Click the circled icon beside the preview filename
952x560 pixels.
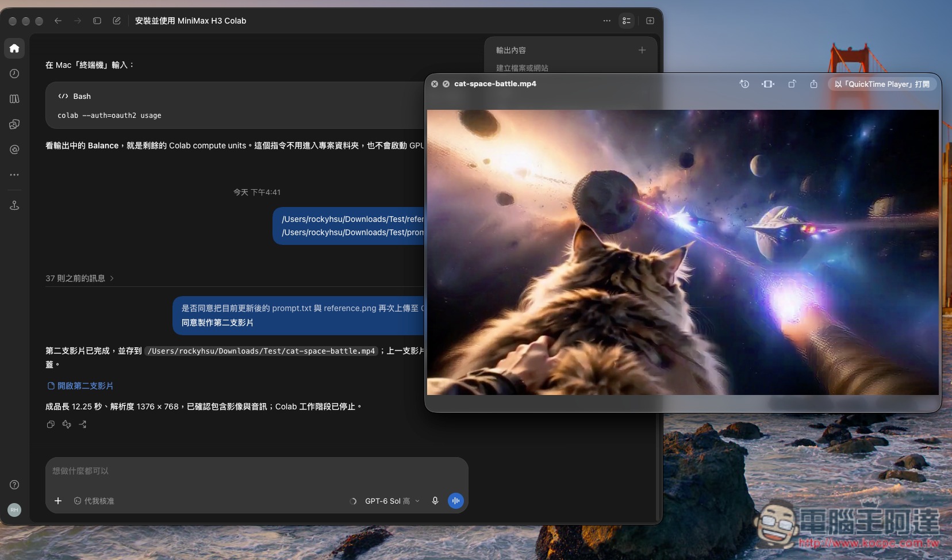click(x=446, y=84)
